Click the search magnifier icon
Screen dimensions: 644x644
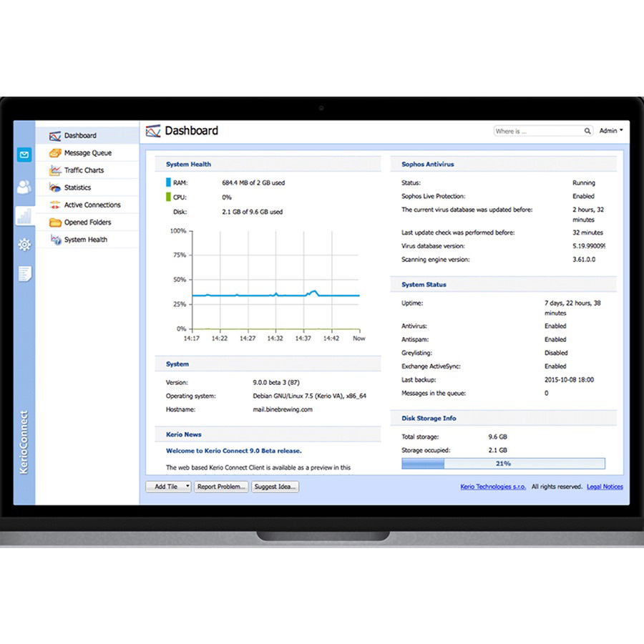point(587,131)
